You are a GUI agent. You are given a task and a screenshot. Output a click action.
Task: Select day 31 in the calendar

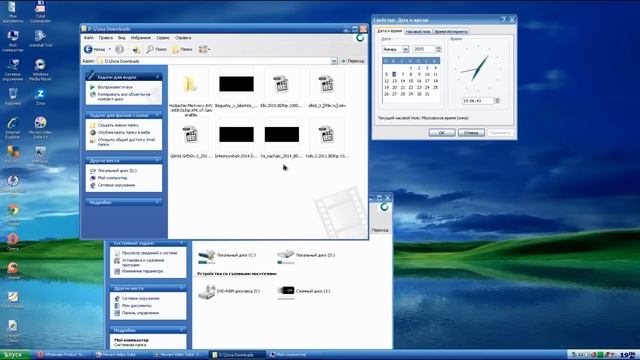tap(427, 94)
